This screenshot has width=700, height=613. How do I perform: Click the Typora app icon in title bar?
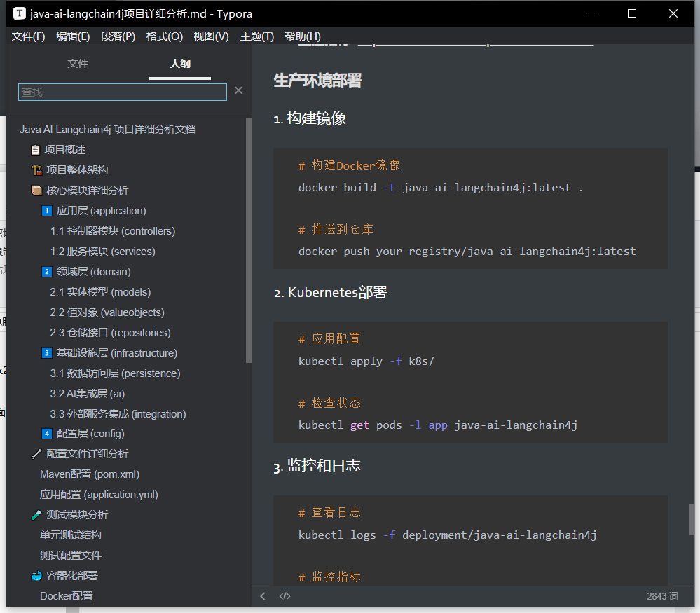19,13
